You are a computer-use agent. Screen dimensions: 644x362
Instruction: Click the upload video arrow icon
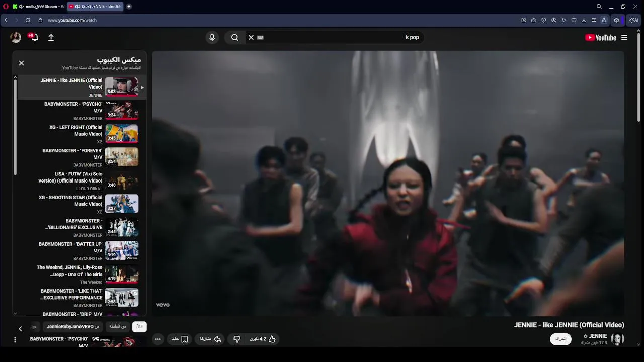51,37
